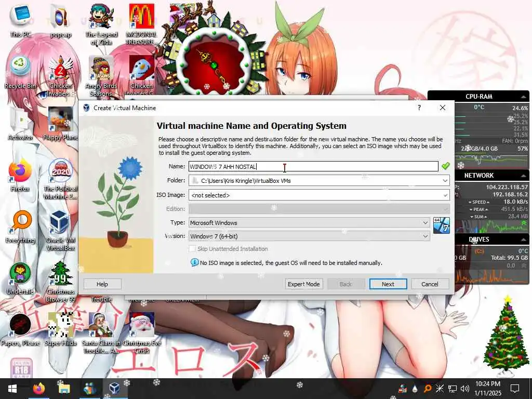The width and height of the screenshot is (532, 399).
Task: Open the ISO Image dropdown
Action: 445,195
